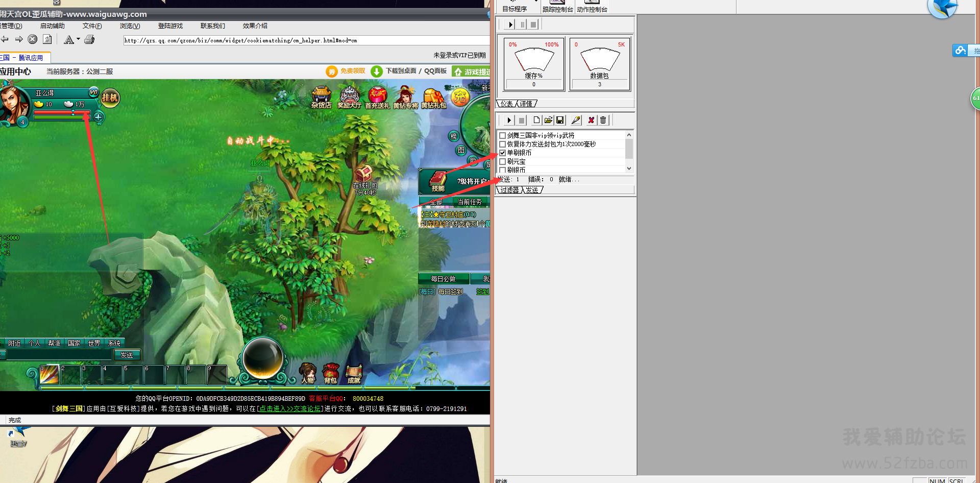Screen dimensions: 980x483
Task: Open the 人物 character icon
Action: pyautogui.click(x=307, y=373)
